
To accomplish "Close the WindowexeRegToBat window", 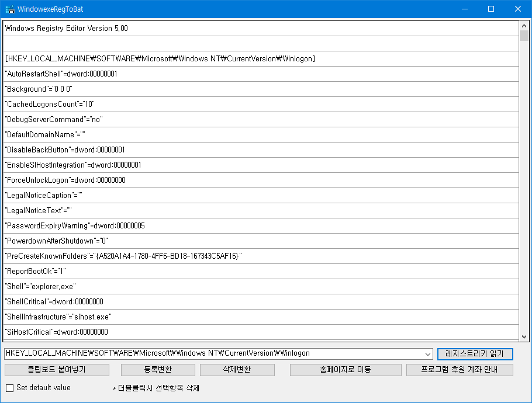I will pyautogui.click(x=518, y=9).
